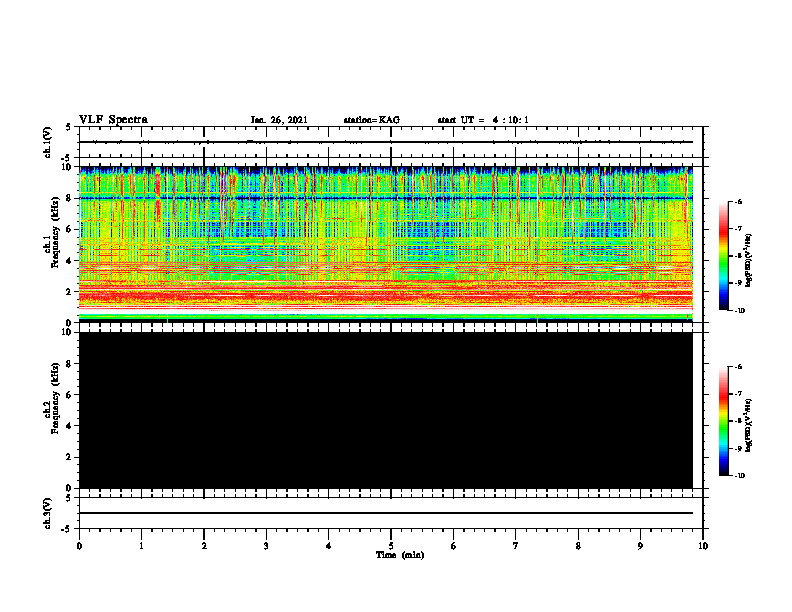Click the "-10" label on ch.2 color scale

(x=739, y=476)
